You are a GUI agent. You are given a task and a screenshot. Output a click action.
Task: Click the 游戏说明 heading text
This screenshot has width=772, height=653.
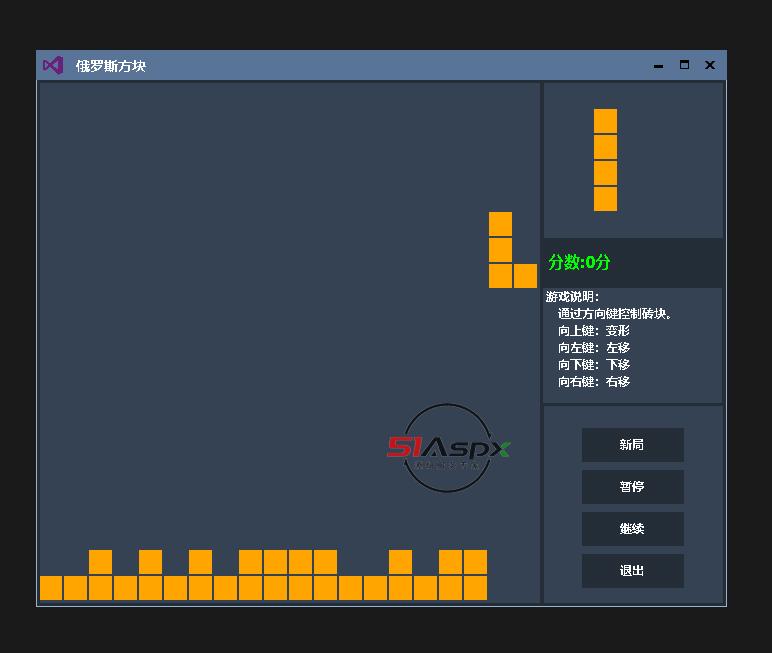572,297
